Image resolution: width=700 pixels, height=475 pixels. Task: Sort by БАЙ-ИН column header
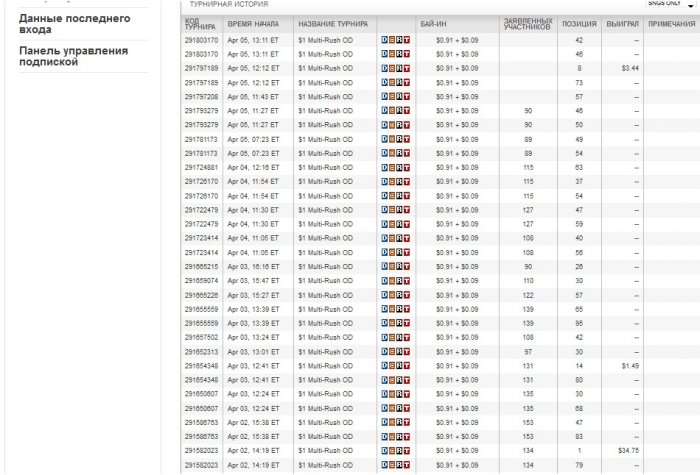(x=433, y=24)
